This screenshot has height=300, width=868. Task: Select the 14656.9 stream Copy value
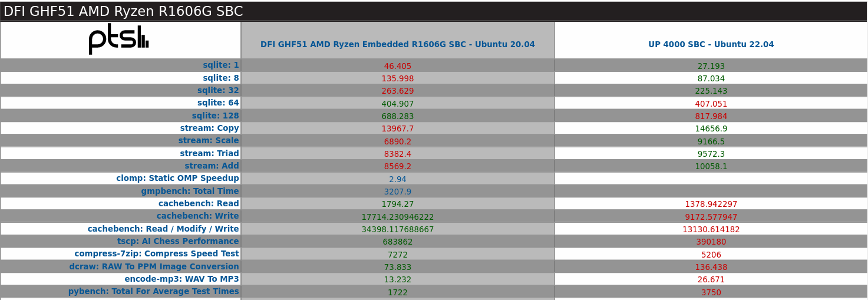[x=711, y=129]
